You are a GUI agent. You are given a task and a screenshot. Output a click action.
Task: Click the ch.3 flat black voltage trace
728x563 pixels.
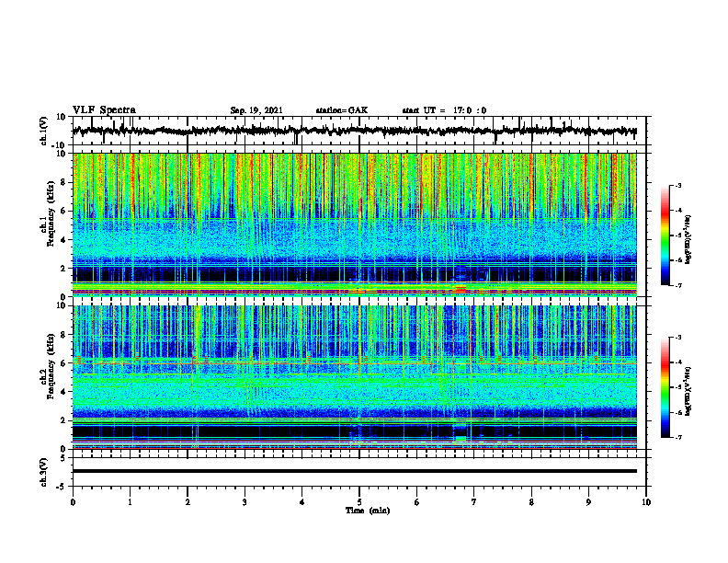(354, 471)
